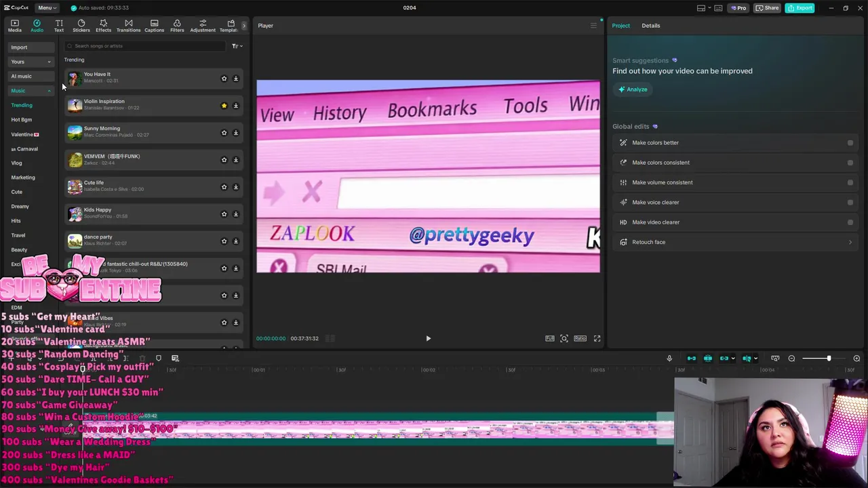Download the You Have It track
Screen dimensions: 868x488
(x=236, y=79)
